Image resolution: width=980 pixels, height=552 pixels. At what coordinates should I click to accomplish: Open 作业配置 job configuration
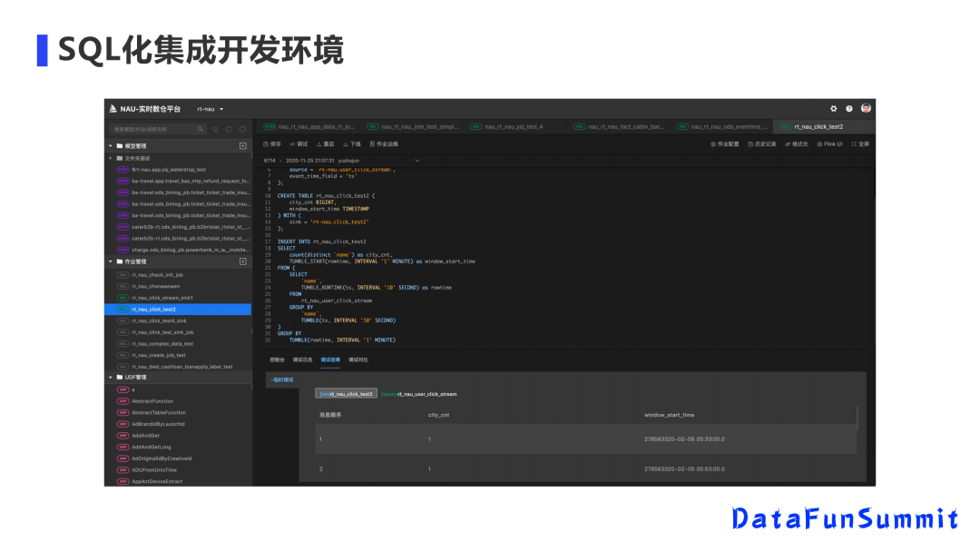click(x=724, y=143)
